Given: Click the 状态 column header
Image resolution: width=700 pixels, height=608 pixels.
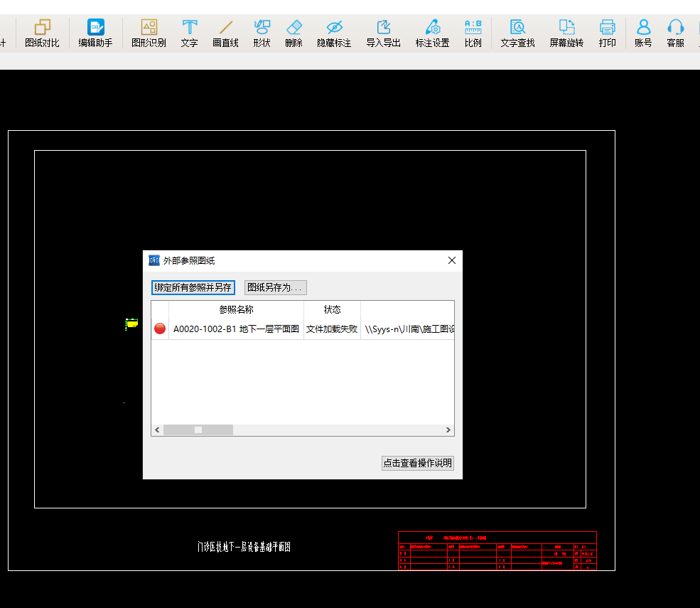Looking at the screenshot, I should pos(332,309).
